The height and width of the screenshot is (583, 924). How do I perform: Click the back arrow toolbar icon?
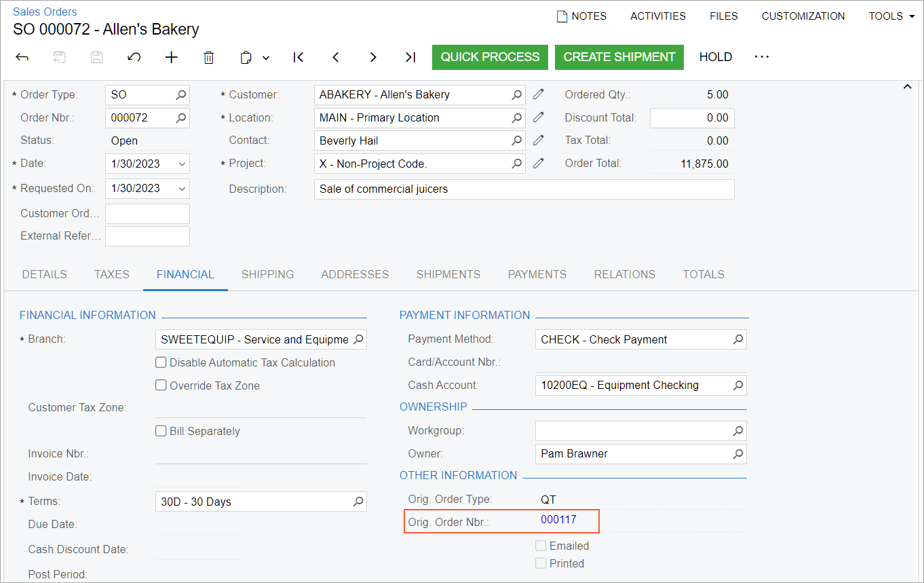(x=22, y=57)
